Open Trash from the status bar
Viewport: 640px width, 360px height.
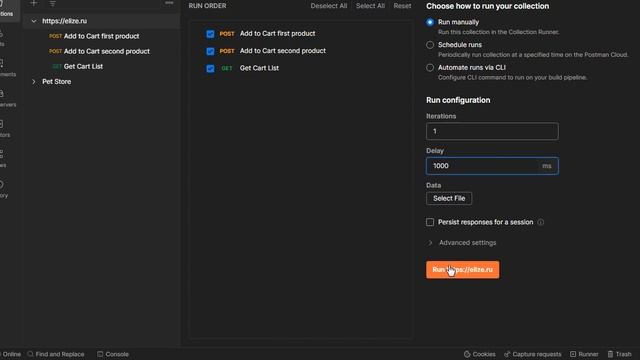(620, 354)
